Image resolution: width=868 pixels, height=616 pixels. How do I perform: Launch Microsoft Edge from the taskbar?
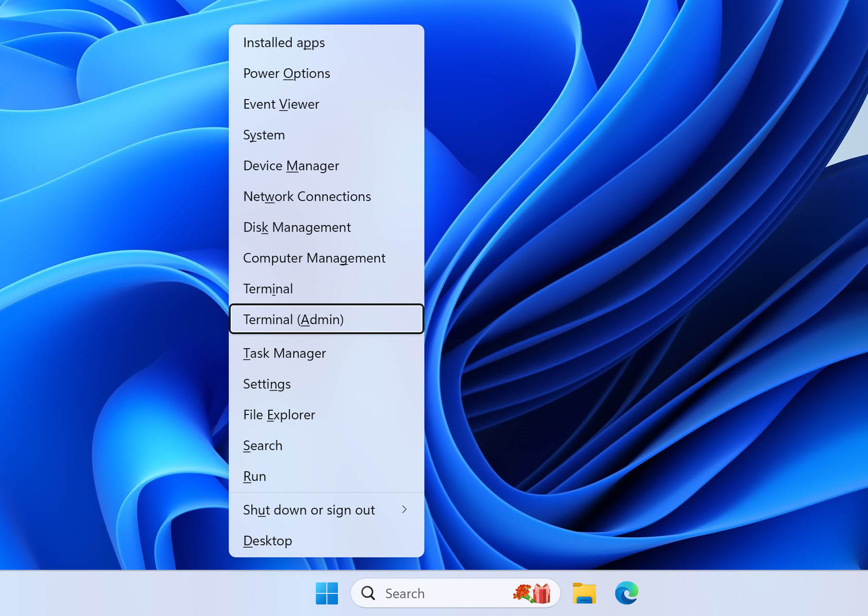coord(627,593)
